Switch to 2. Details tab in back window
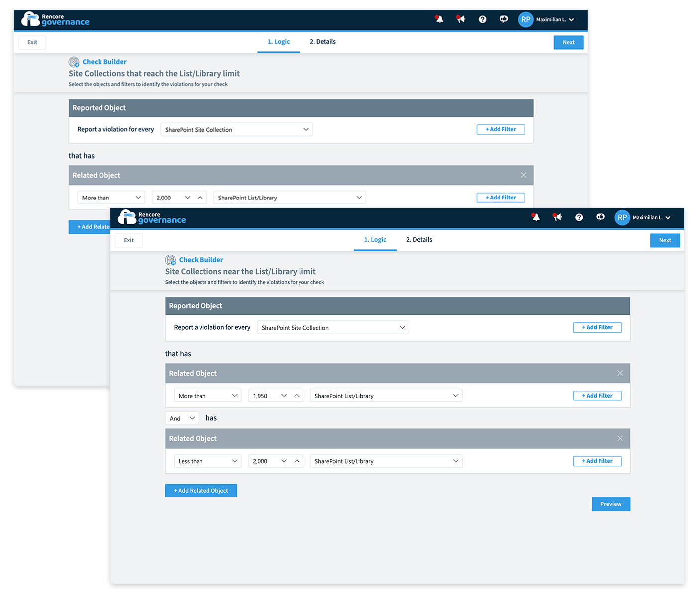Screen dimensions: 700x597 [323, 42]
